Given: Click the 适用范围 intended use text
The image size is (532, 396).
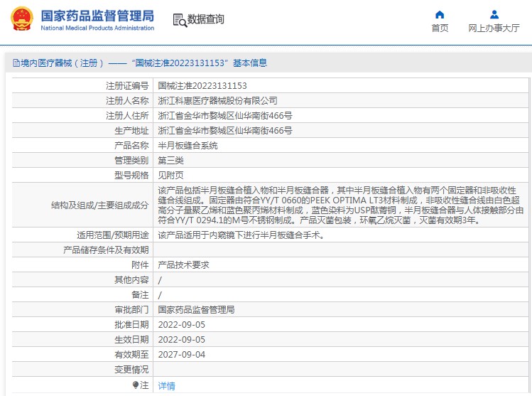Looking at the screenshot, I should pos(241,235).
